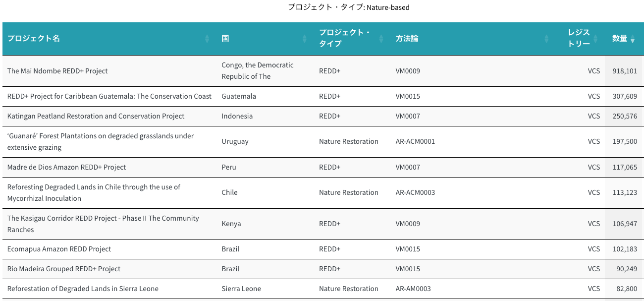Screen dimensions: 644x301
Task: Select Rio Madeira Grouped REDD+ Project
Action: [64, 269]
